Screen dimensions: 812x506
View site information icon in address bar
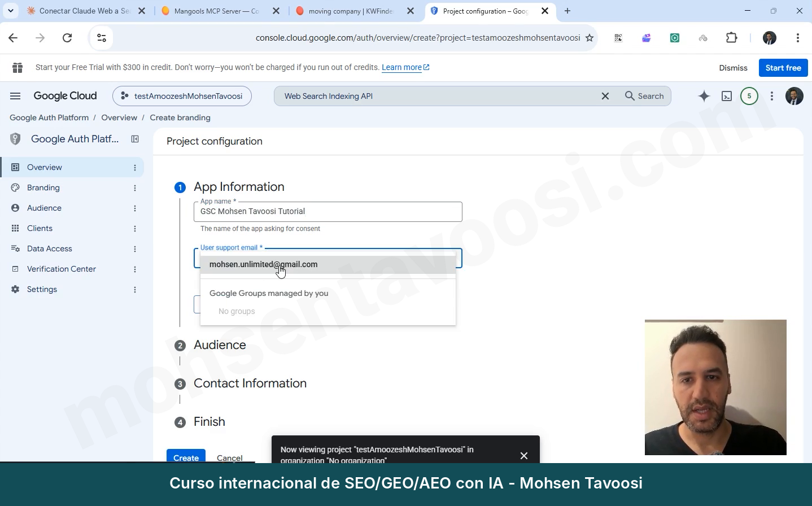pos(102,38)
